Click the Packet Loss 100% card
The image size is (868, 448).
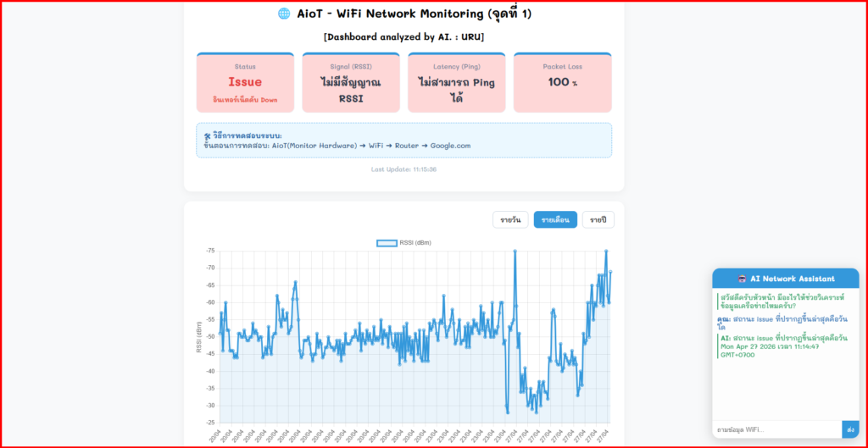tap(562, 82)
